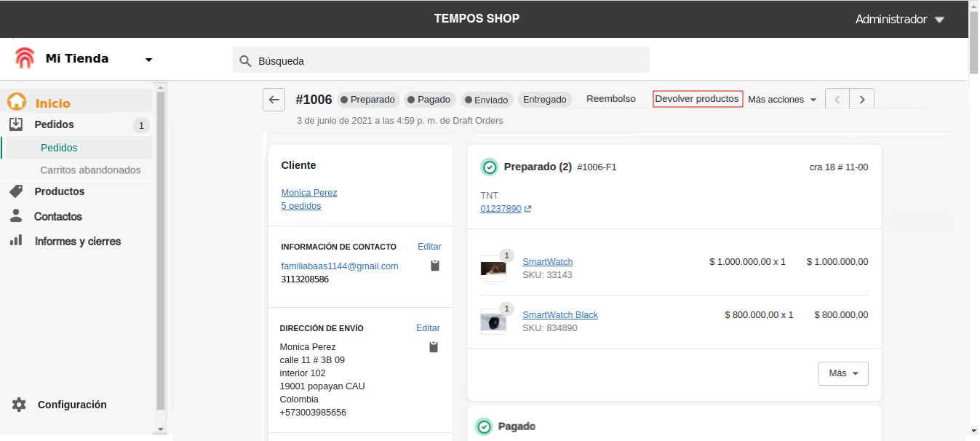Image resolution: width=980 pixels, height=441 pixels.
Task: Open the Administrador user dropdown
Action: click(939, 20)
